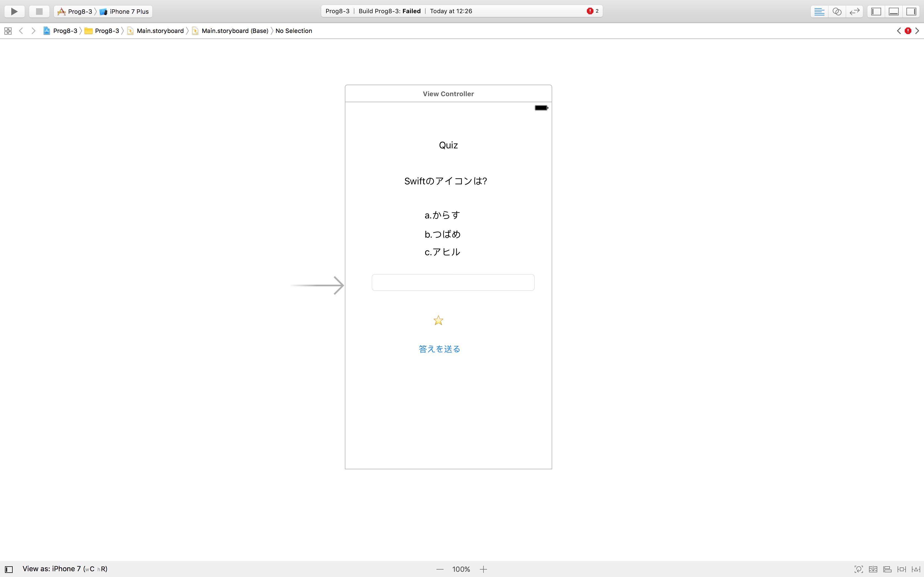Open the iPhone 7 Plus scheme selector
Viewport: 924px width, 577px height.
tap(129, 11)
